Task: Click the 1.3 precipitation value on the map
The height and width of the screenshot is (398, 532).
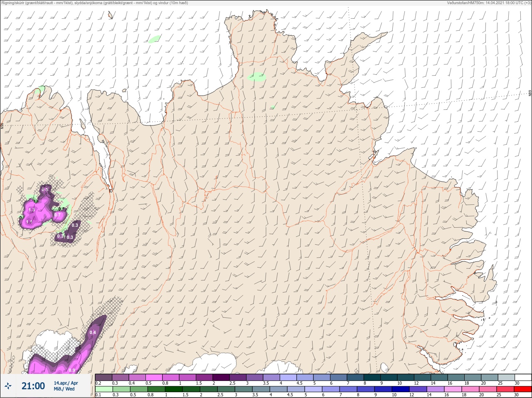Action: pyautogui.click(x=32, y=210)
